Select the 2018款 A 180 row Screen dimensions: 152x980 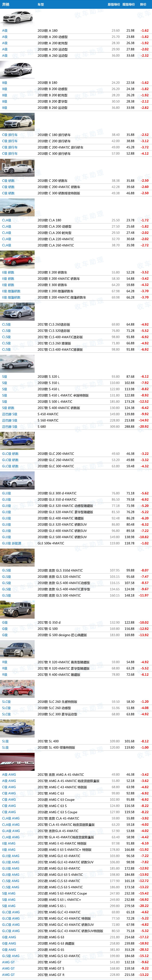click(x=76, y=30)
